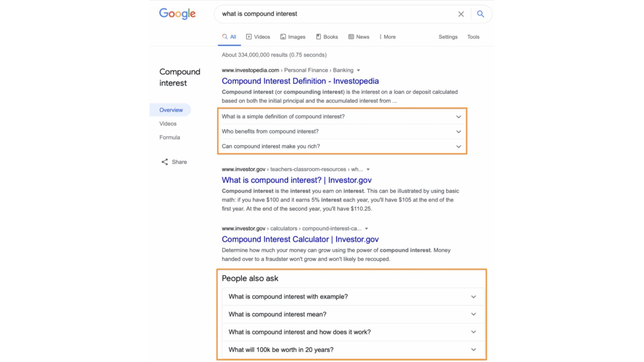The height and width of the screenshot is (362, 644).
Task: Open the Tools menu
Action: point(473,37)
